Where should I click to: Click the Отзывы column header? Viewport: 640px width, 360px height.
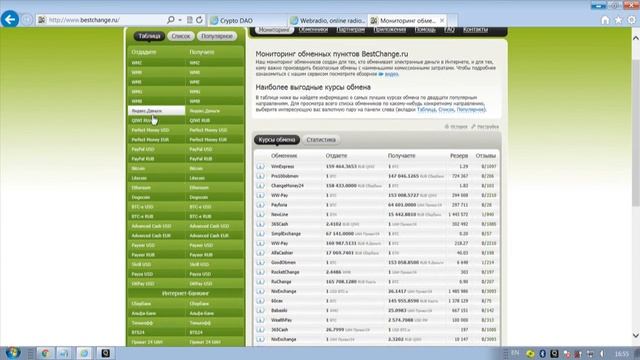[486, 156]
